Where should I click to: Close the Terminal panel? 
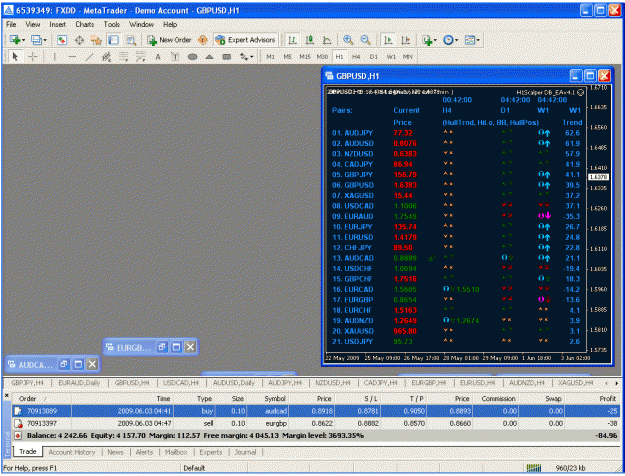click(x=6, y=396)
